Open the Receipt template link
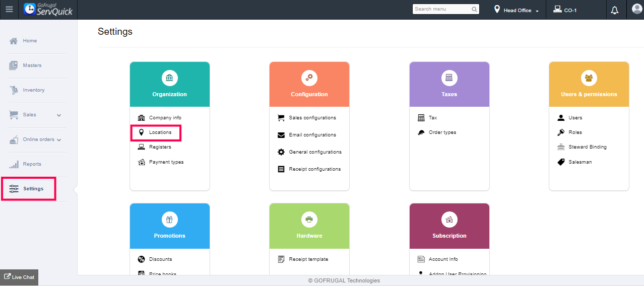 tap(308, 259)
